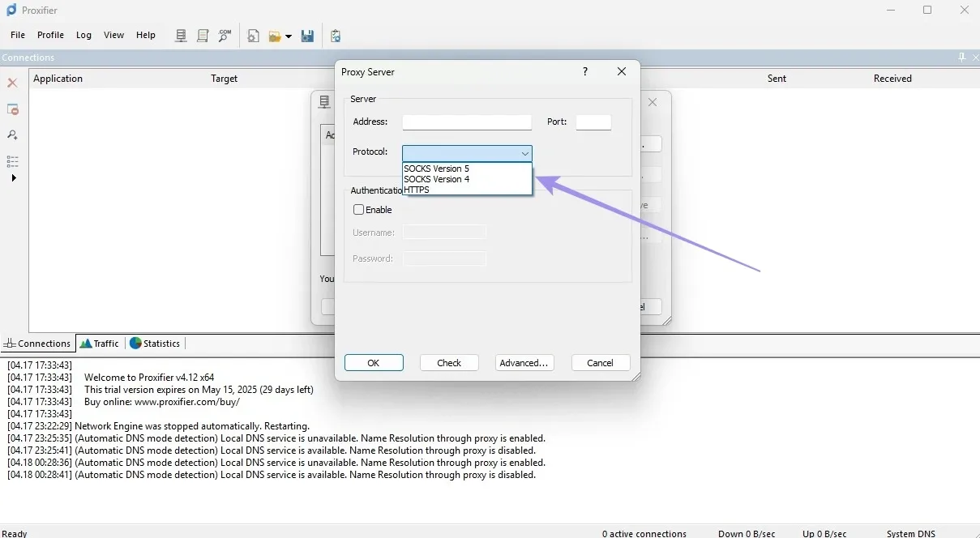The image size is (980, 538).
Task: Click the Received column header
Action: tap(892, 79)
